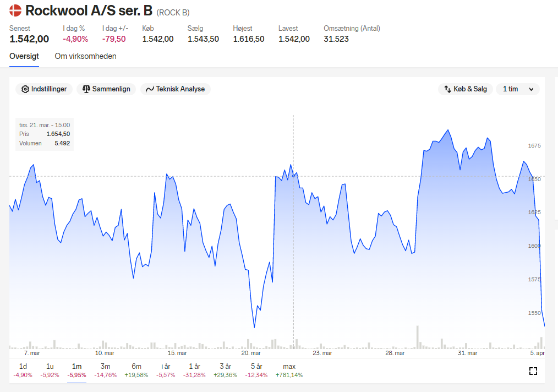Select the max time range
The width and height of the screenshot is (558, 392).
(289, 371)
